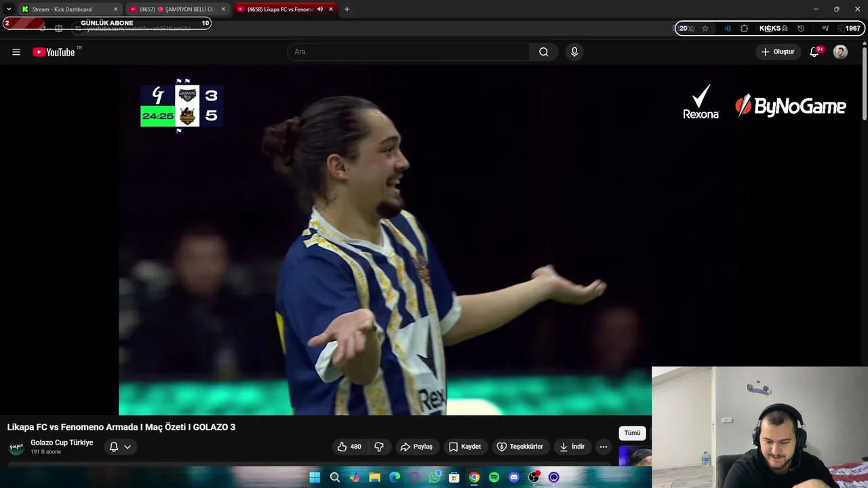Open Golazo Cup Türkiye channel avatar

point(16,447)
